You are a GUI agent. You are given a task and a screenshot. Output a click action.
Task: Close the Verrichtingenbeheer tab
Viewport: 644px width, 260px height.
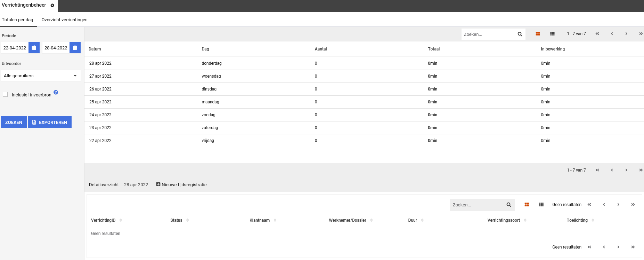pyautogui.click(x=52, y=5)
